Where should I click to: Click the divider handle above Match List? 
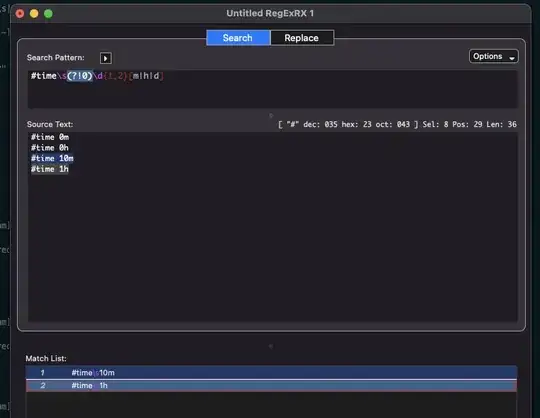click(271, 346)
